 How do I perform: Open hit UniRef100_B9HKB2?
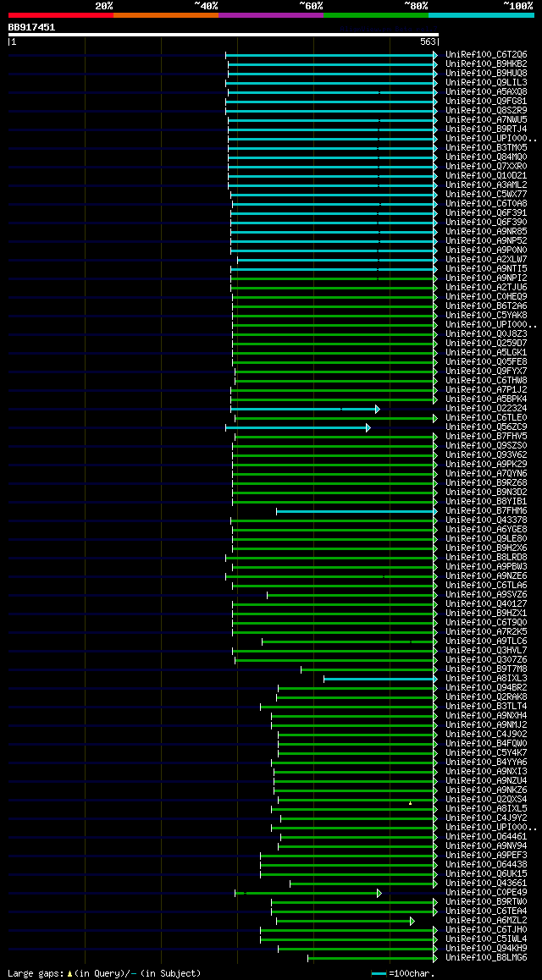[486, 64]
